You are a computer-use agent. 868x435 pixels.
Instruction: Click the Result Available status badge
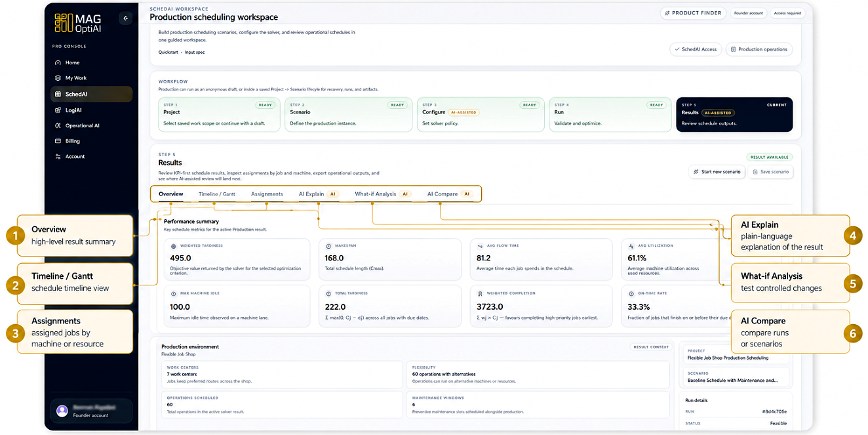pyautogui.click(x=770, y=157)
